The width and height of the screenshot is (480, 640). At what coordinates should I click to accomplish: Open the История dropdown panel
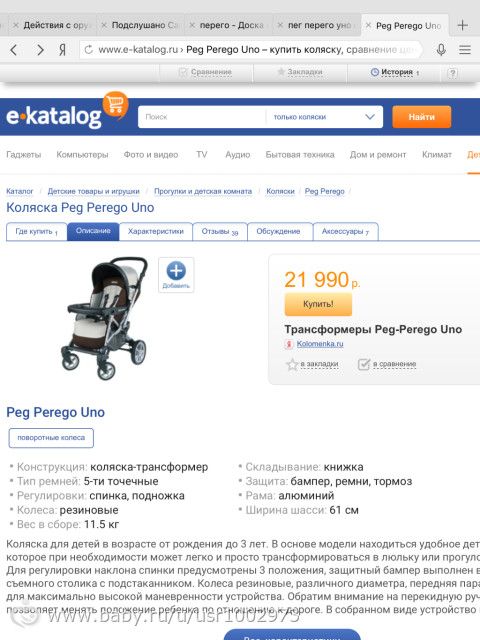395,72
